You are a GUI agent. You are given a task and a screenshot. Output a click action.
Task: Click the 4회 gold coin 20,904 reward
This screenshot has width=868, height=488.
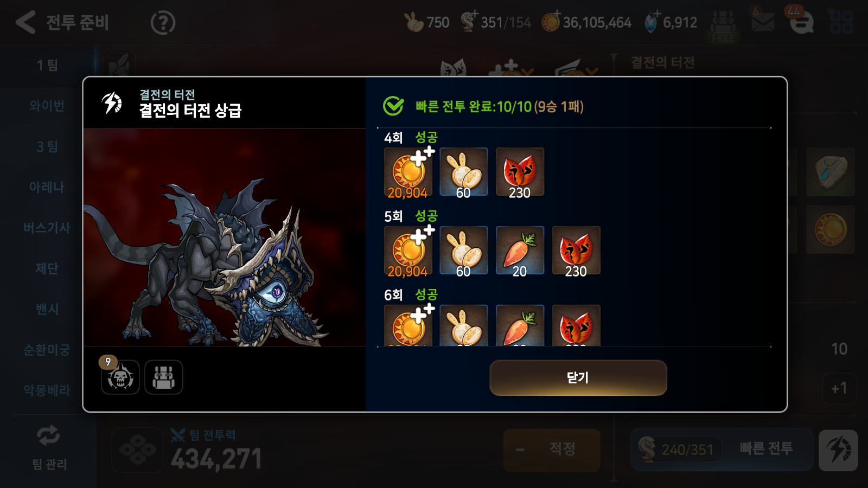[409, 172]
